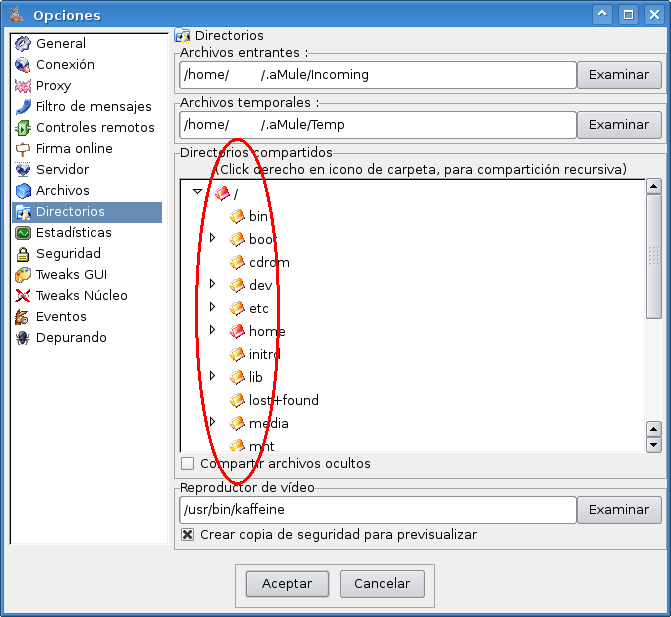This screenshot has width=671, height=617.
Task: Expand the boot folder node
Action: tap(212, 238)
